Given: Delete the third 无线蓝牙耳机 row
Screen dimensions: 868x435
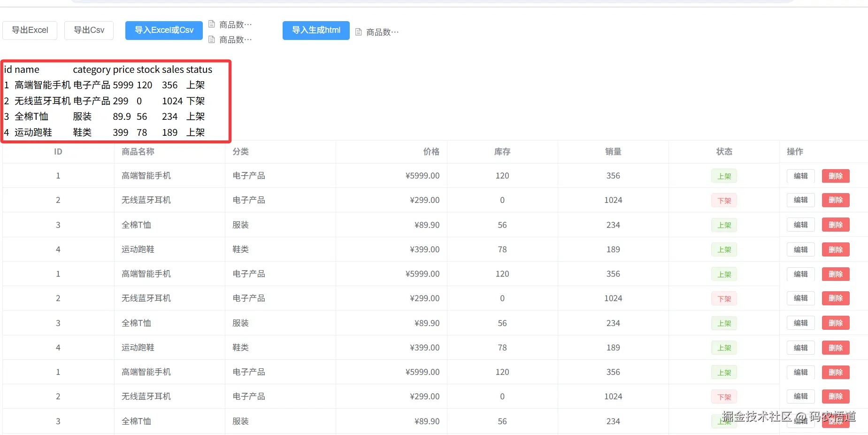Looking at the screenshot, I should pos(836,396).
